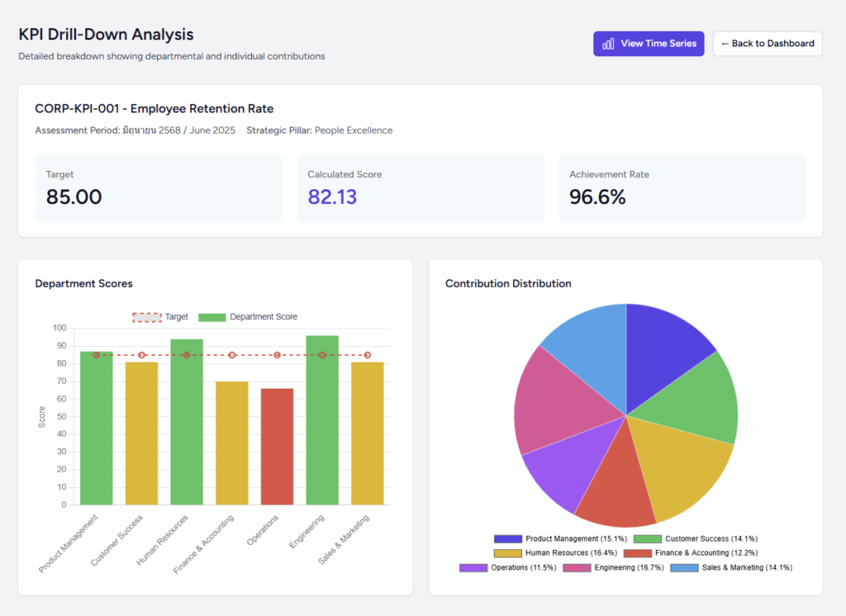846x616 pixels.
Task: Toggle Operations legend entry in Contribution Distribution
Action: [508, 567]
